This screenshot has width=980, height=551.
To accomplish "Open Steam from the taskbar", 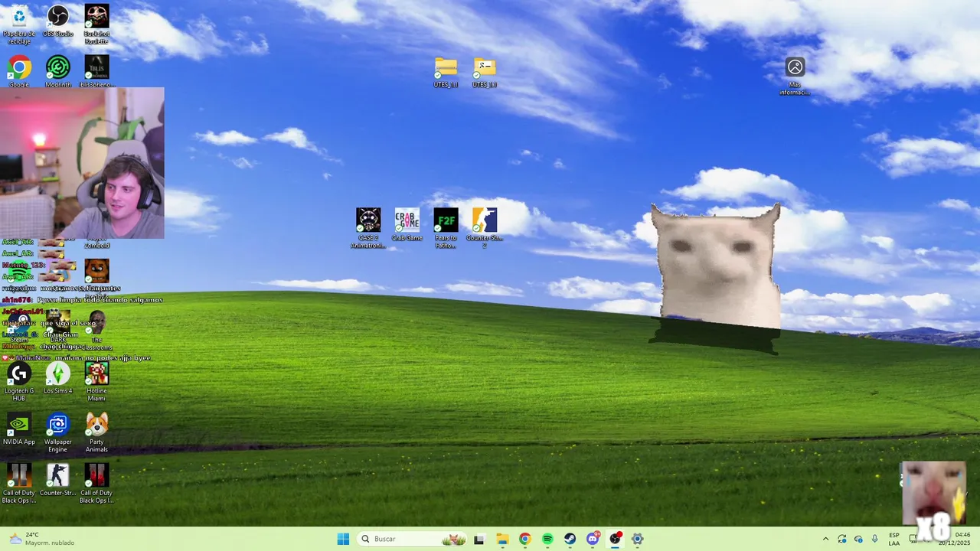I will tap(570, 539).
